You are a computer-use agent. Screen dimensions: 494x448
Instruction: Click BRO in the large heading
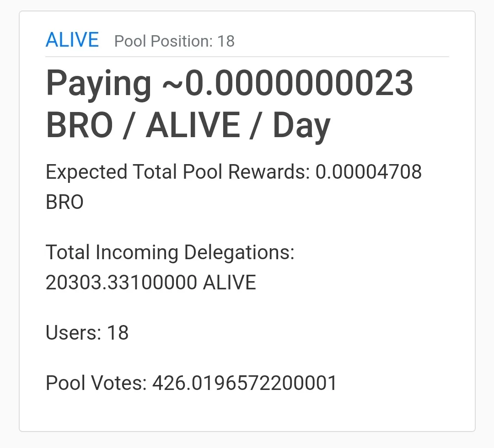pos(79,125)
